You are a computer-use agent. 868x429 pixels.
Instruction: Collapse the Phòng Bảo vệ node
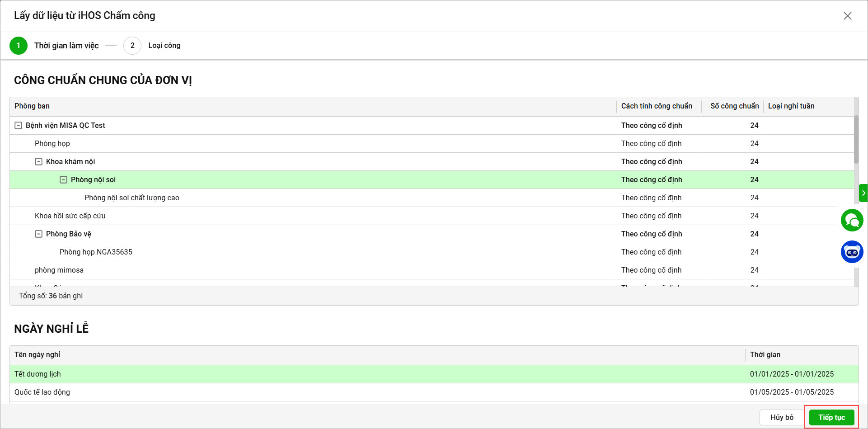(39, 234)
